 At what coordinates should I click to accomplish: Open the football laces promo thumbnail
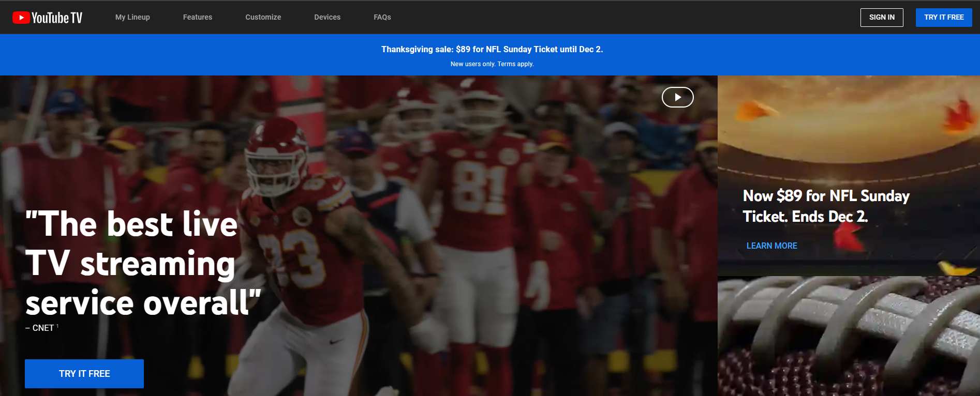[849, 336]
